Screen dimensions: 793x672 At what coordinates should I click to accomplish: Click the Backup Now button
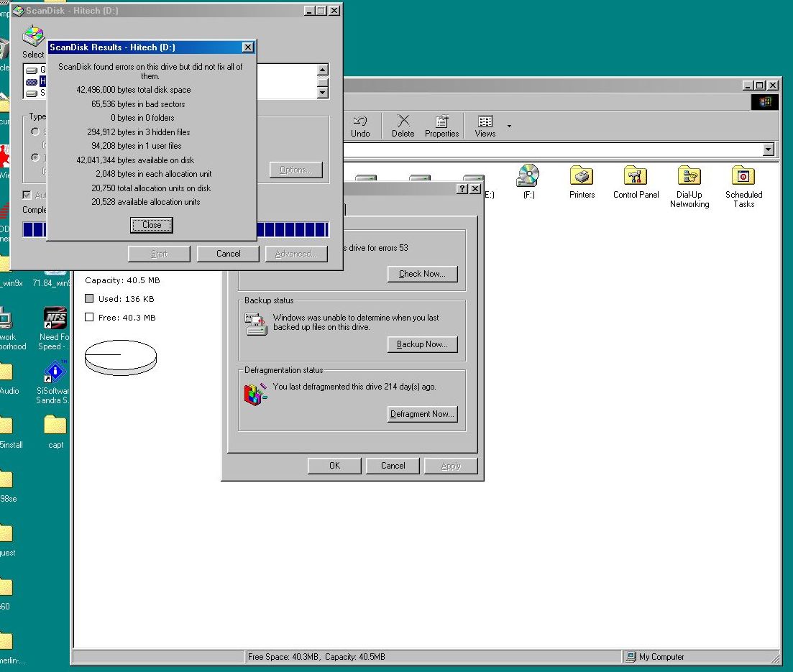[422, 344]
